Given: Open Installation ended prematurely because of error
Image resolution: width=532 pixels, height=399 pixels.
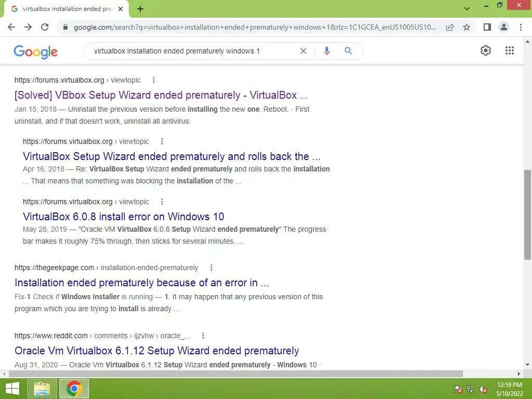Looking at the screenshot, I should (x=142, y=283).
